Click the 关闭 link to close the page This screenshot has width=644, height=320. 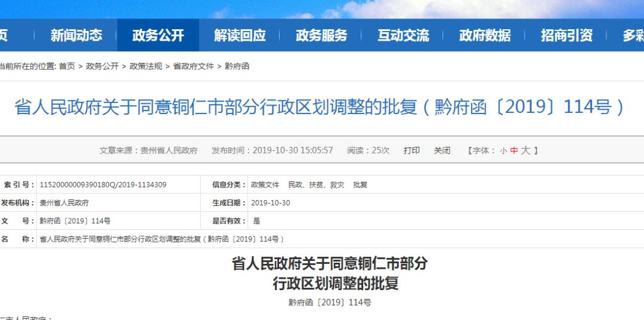tap(442, 150)
